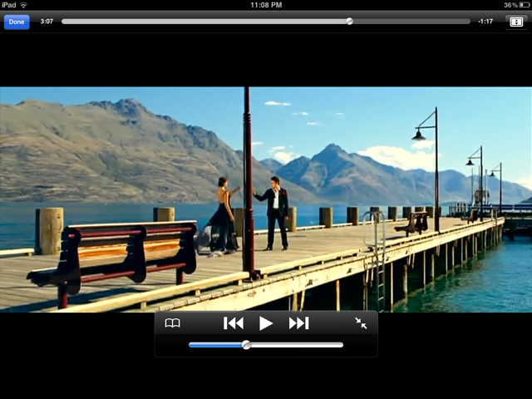This screenshot has width=532, height=399.
Task: Skip forward to the next track
Action: click(299, 323)
